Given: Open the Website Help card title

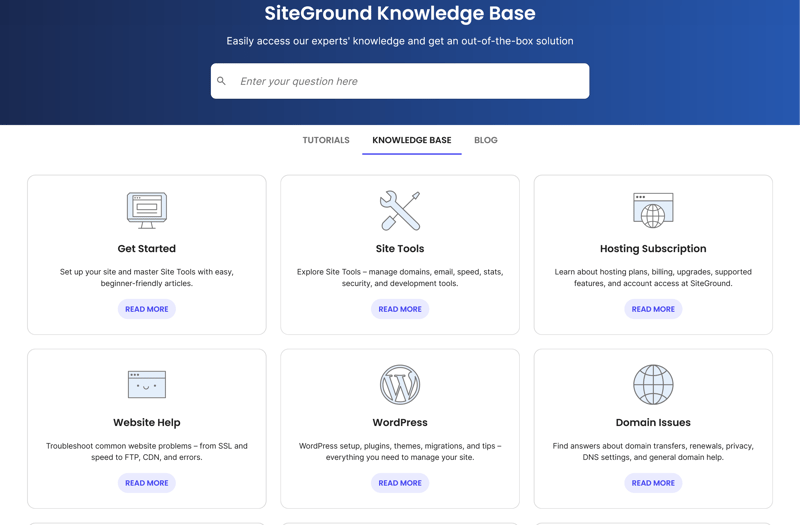Looking at the screenshot, I should (147, 422).
